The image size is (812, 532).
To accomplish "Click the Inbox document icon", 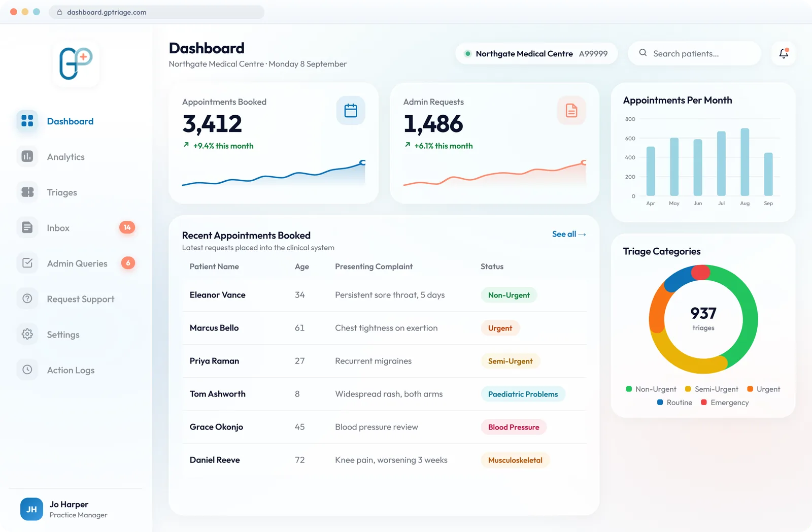I will 27,227.
